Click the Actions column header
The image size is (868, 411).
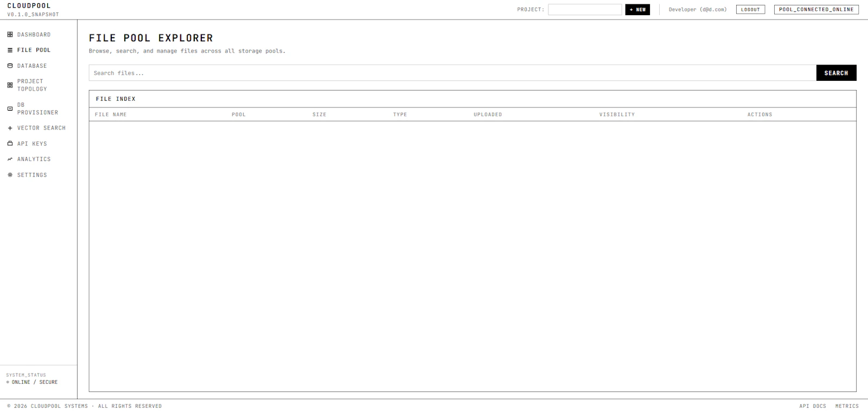point(759,114)
